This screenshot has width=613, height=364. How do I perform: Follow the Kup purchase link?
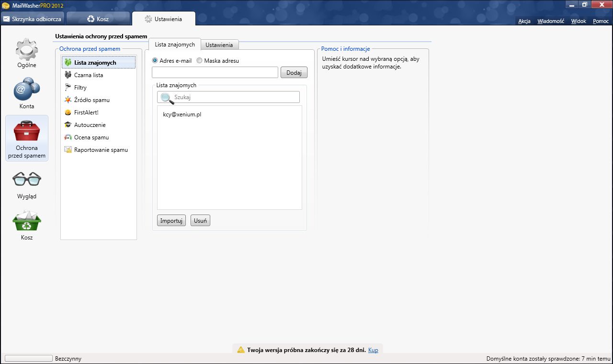[x=373, y=350]
